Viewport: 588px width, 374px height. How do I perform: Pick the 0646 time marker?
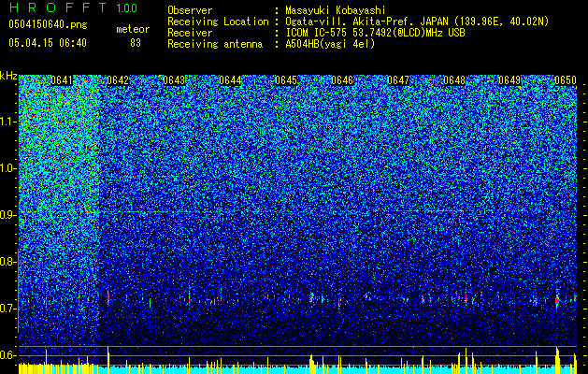342,80
